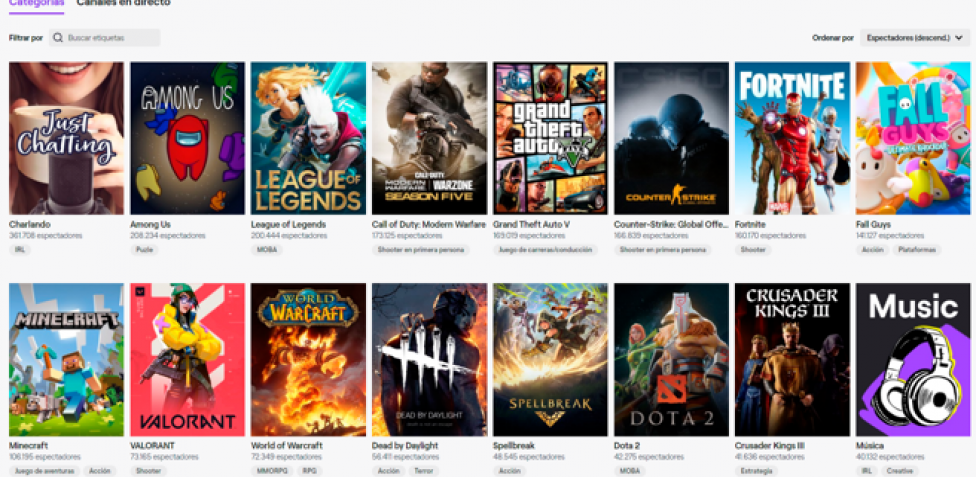Click the VALORANT title link

(152, 446)
